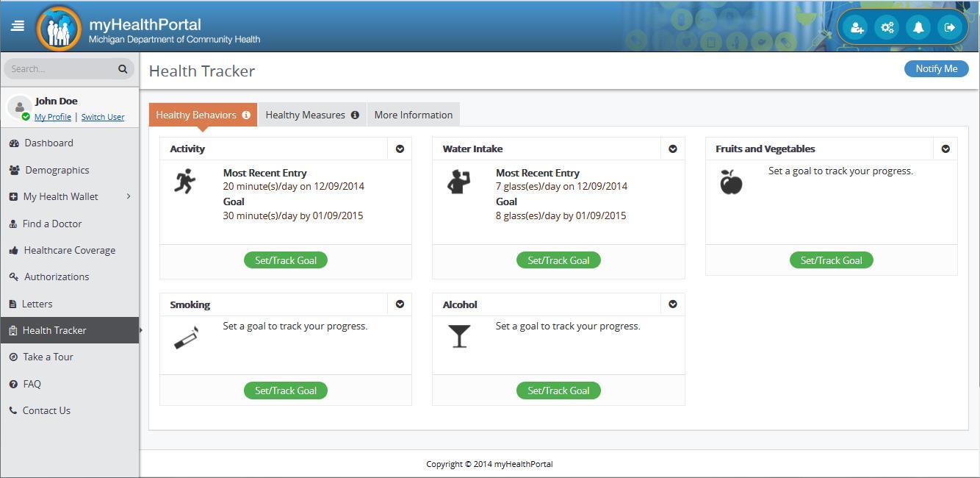Viewport: 980px width, 478px height.
Task: Click John Doe's profile avatar
Action: point(19,107)
